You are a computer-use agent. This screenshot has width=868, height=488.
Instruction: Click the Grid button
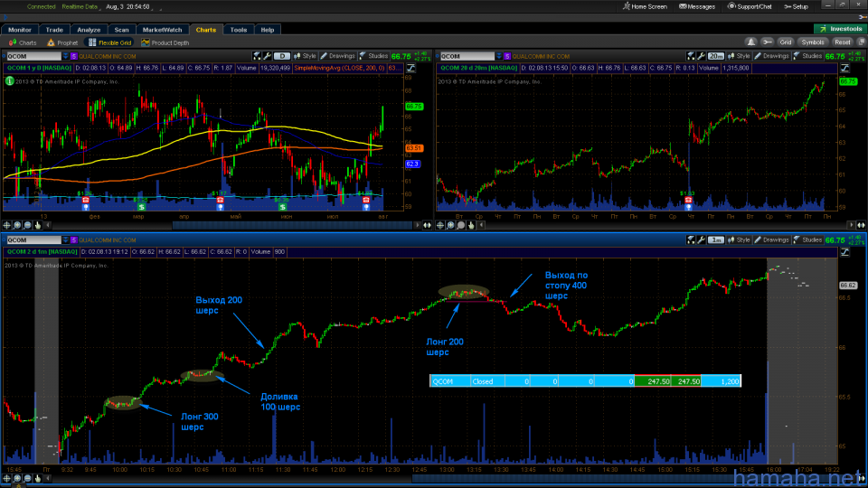point(786,42)
